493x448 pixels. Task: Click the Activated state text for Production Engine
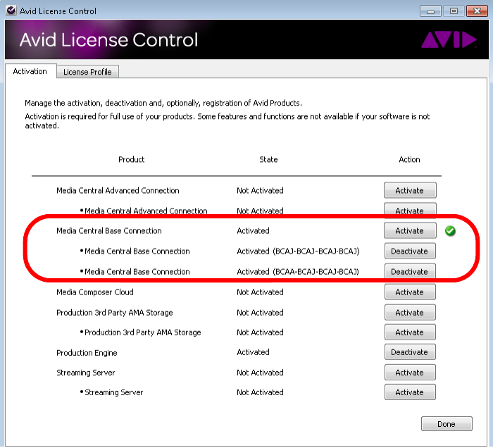253,352
